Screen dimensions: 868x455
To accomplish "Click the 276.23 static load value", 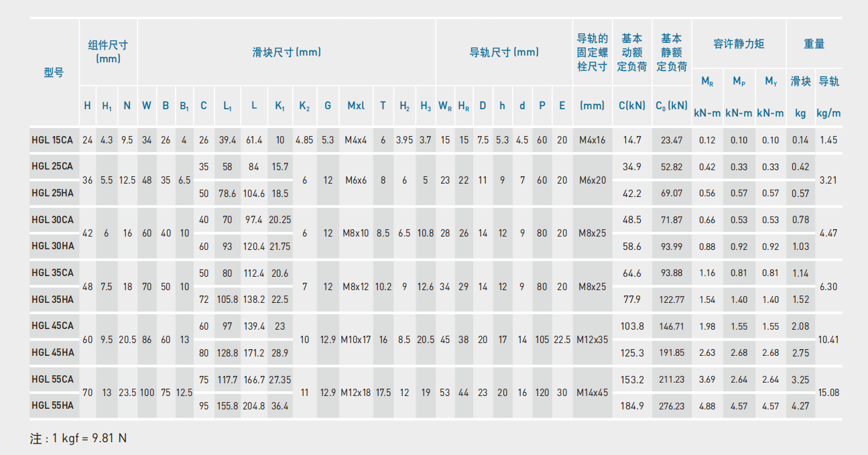I will tap(672, 405).
